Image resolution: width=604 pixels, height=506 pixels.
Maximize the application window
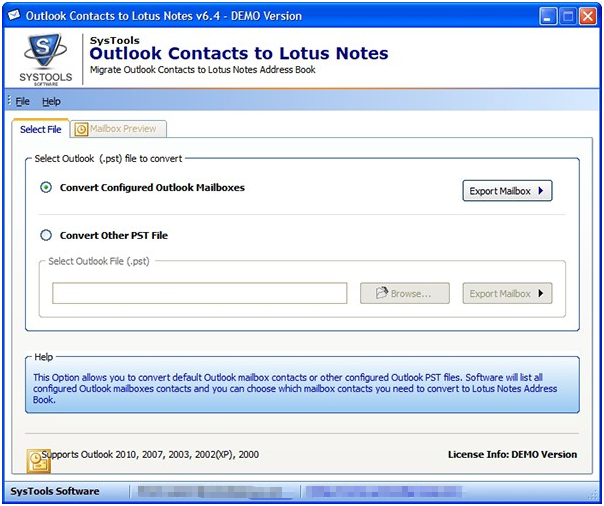(x=567, y=17)
